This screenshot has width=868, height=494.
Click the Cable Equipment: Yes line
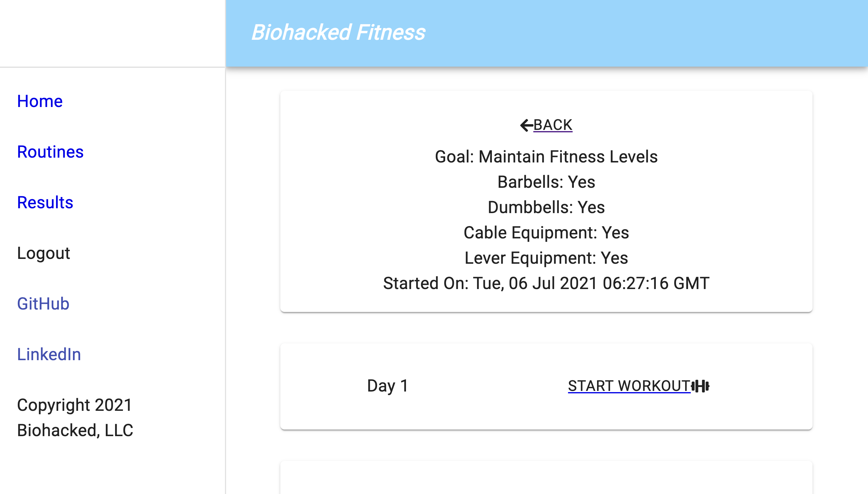[x=546, y=233]
